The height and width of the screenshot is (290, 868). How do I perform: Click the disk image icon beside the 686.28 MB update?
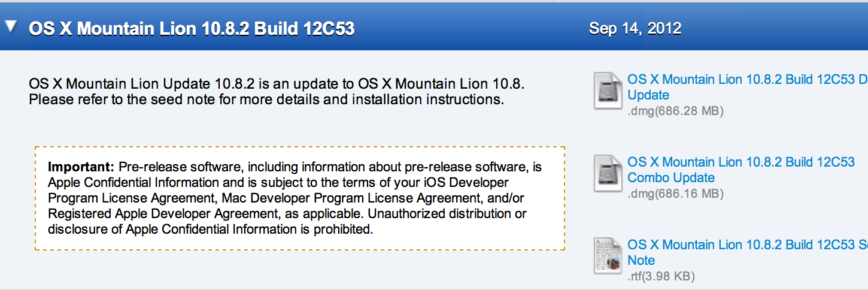click(x=608, y=90)
